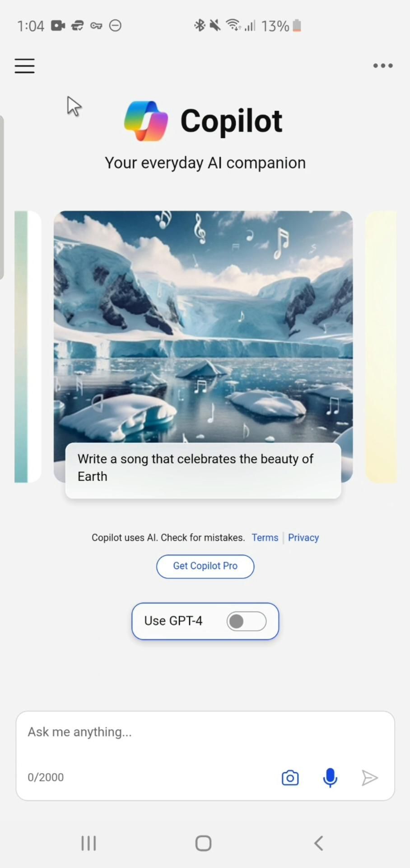Open the Terms link
Screen dimensions: 410x868
pyautogui.click(x=265, y=538)
